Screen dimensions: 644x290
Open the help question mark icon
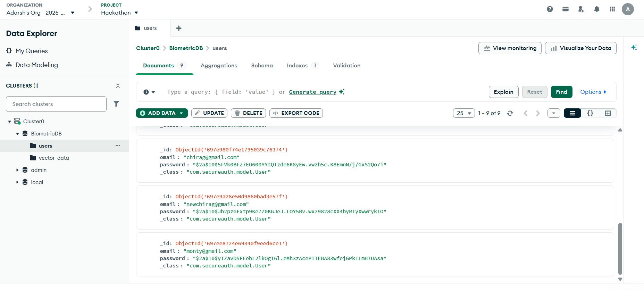click(x=550, y=9)
